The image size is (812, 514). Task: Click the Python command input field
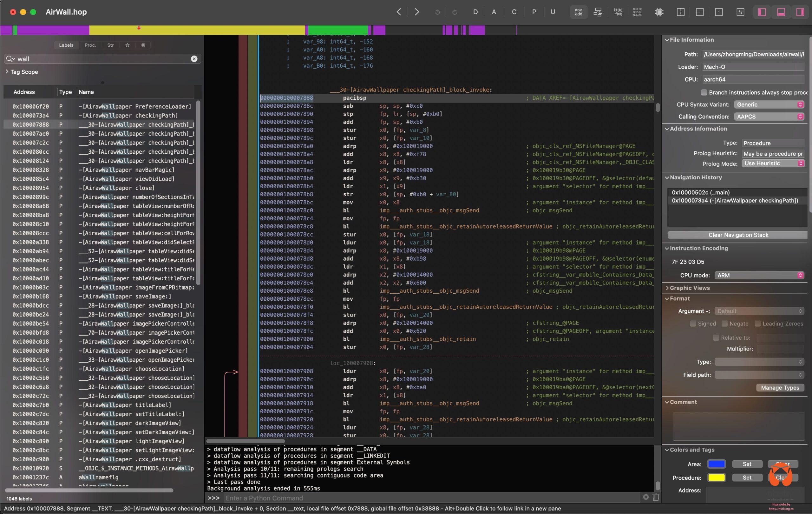pos(432,498)
